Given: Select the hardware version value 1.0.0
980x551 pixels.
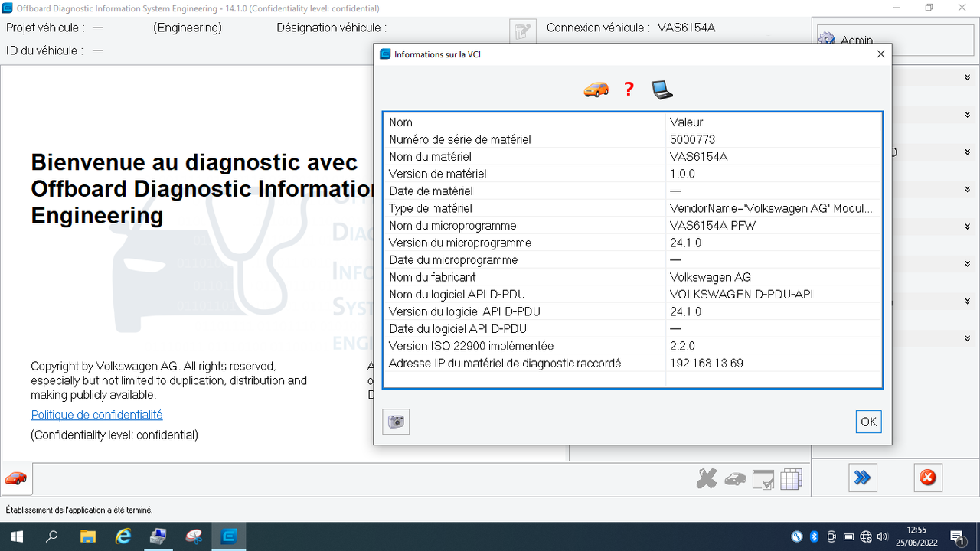Looking at the screenshot, I should 684,174.
